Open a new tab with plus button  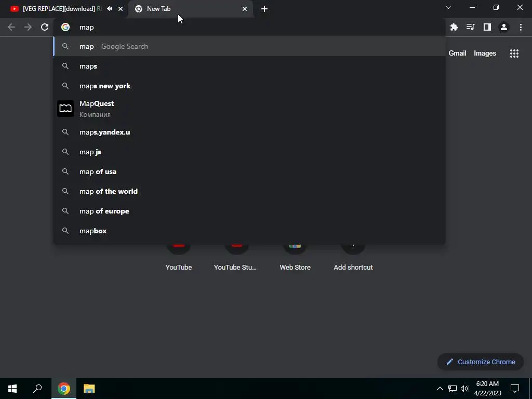264,9
